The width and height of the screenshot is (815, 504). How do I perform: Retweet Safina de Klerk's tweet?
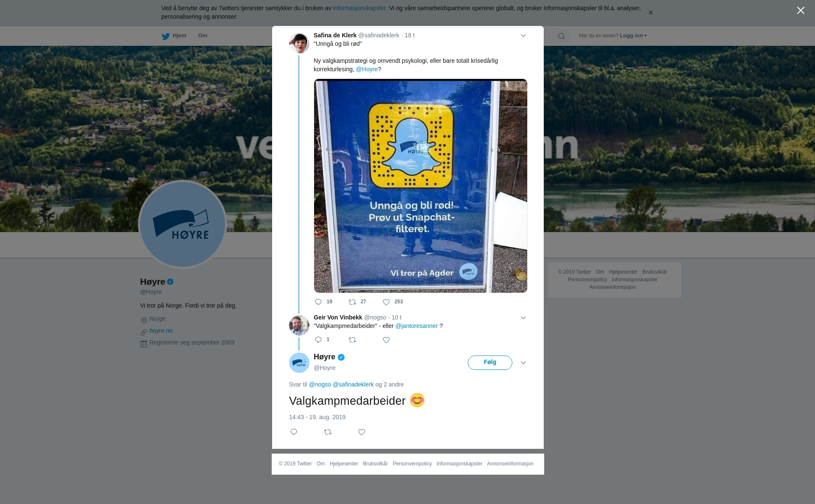[x=352, y=302]
